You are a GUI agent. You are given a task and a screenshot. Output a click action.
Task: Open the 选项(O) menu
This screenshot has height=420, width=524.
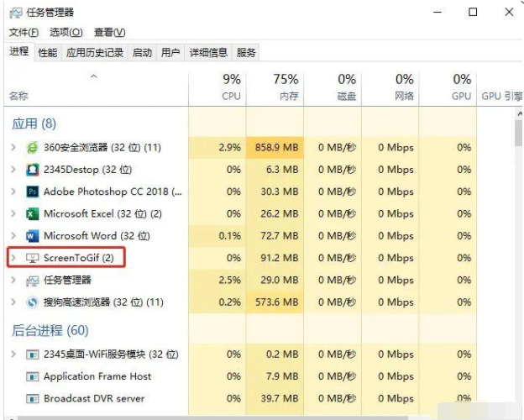[65, 32]
